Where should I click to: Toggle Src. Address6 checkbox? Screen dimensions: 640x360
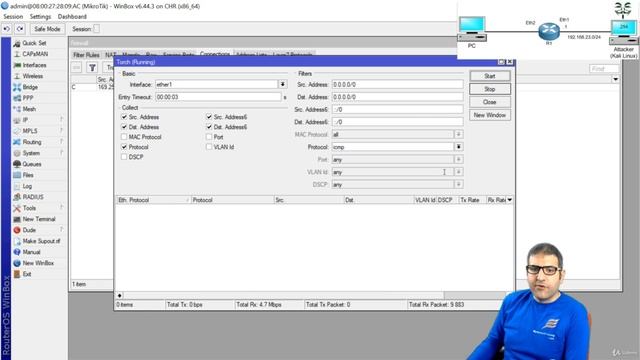click(x=209, y=117)
